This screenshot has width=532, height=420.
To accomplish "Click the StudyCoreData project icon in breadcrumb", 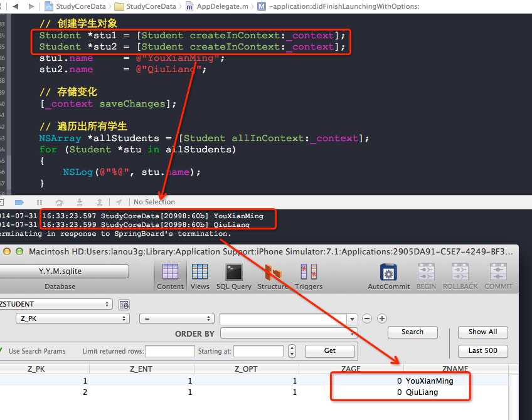I will 49,6.
